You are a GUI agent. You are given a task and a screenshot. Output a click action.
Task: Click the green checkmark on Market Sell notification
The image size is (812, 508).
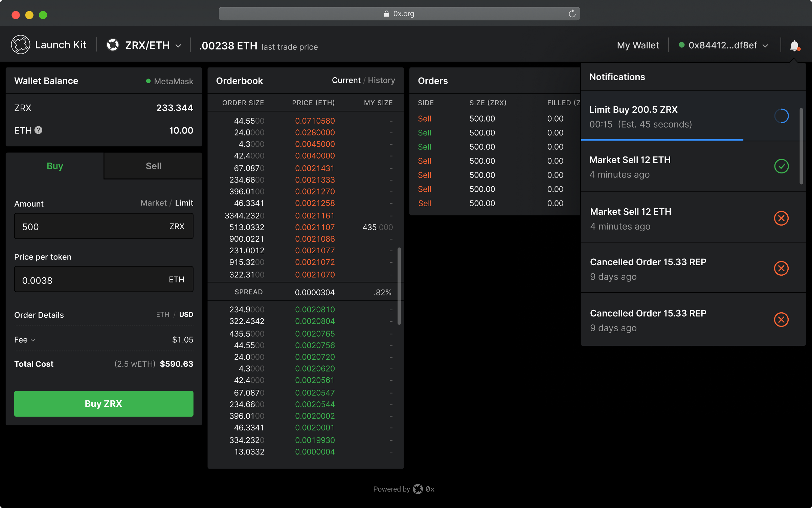pyautogui.click(x=781, y=166)
